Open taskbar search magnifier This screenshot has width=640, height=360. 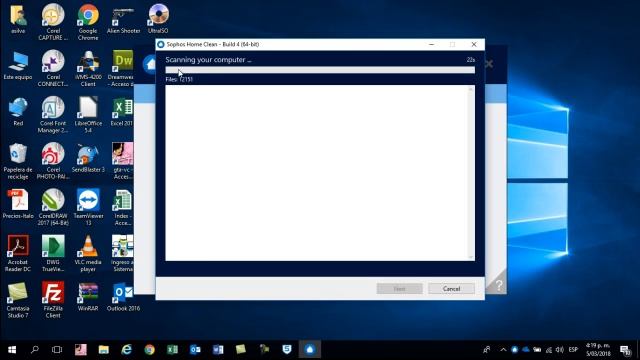35,349
